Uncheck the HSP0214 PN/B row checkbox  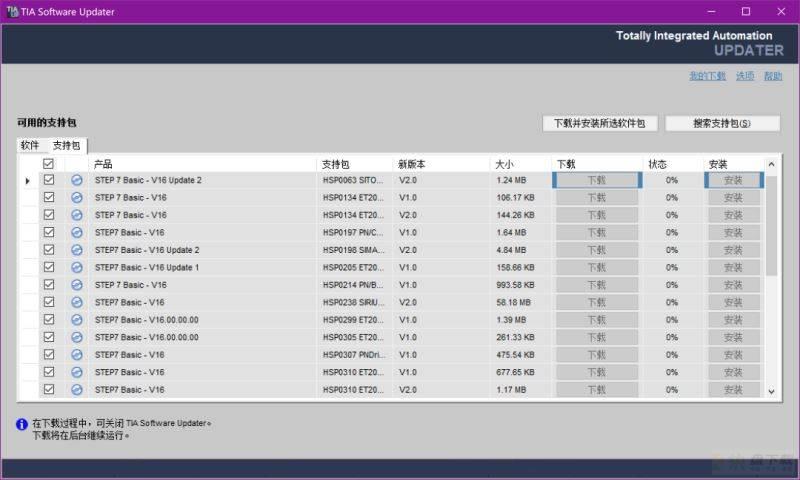point(49,284)
